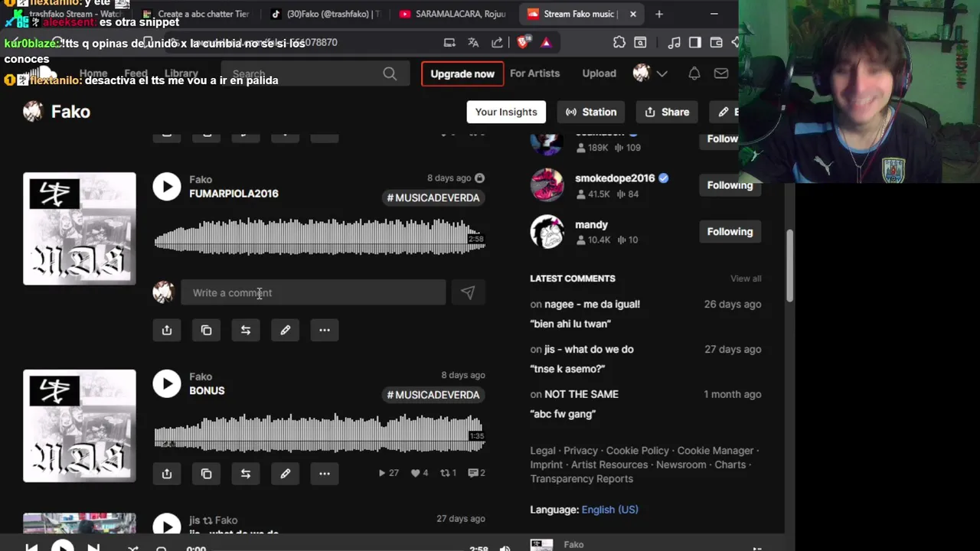Open the media control music-note icon
The height and width of the screenshot is (551, 980).
pos(675,43)
